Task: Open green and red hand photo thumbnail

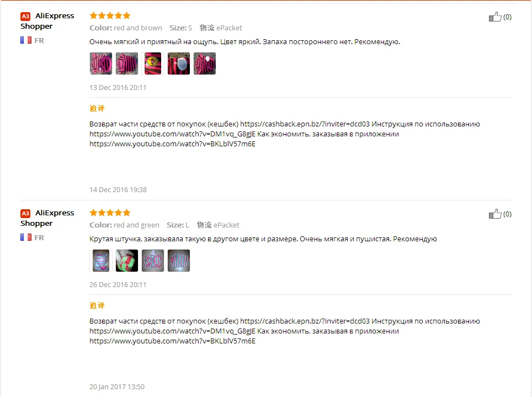Action: (x=127, y=261)
